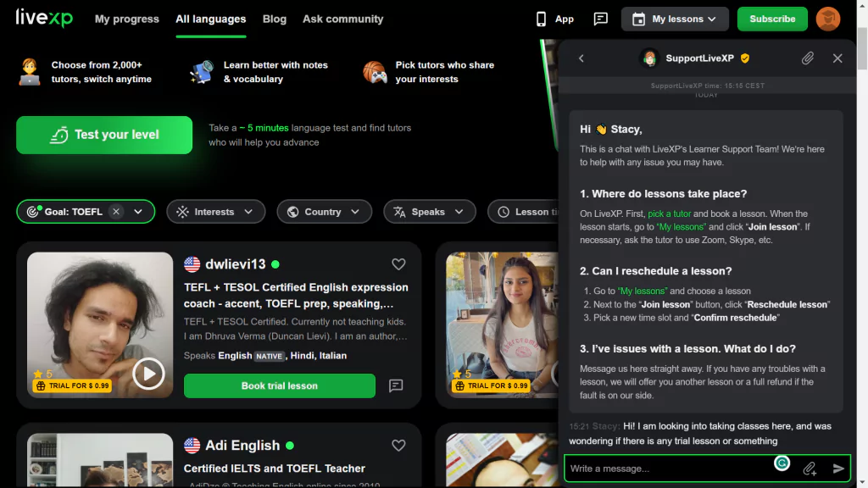Click the paperclip icon in chat header
Viewport: 868px width, 488px height.
pyautogui.click(x=808, y=58)
